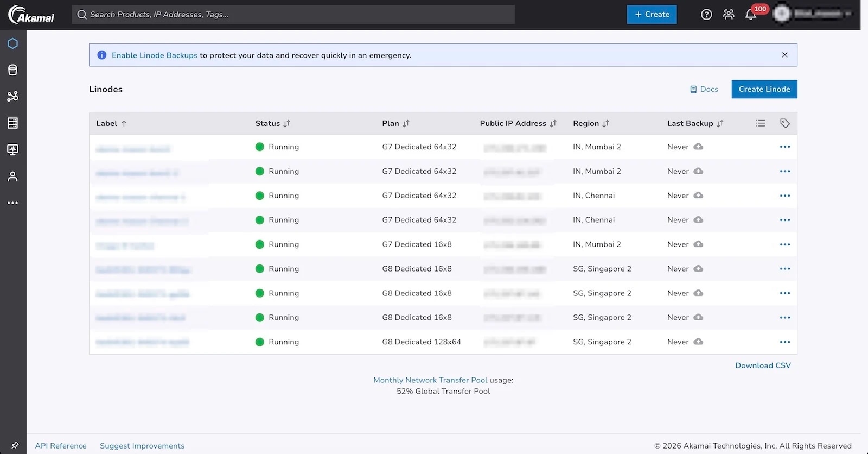Focus the Search Products, IP Addresses field
Image resolution: width=868 pixels, height=454 pixels.
(x=293, y=15)
